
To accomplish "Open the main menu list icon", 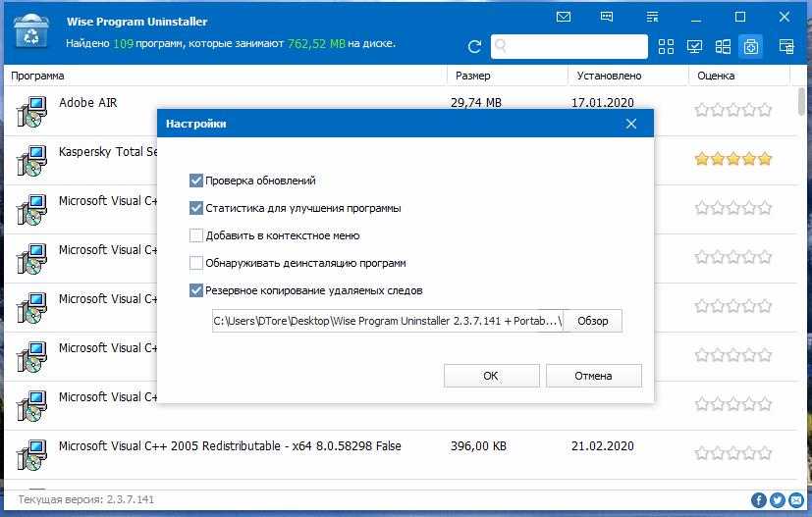I will pos(653,17).
